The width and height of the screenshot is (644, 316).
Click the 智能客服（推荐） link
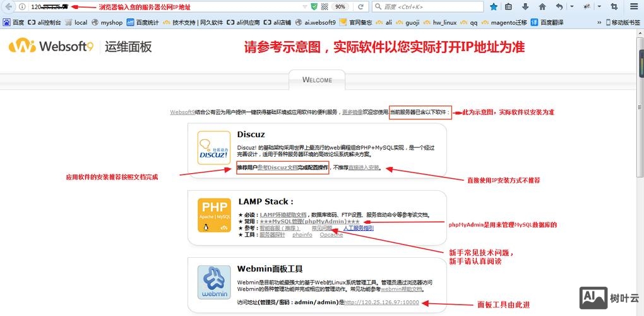[x=280, y=228]
